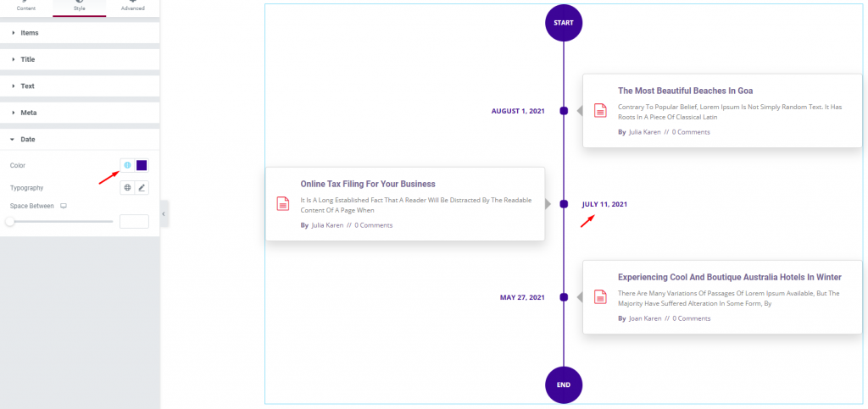Open the Date color swatch picker

tap(142, 165)
